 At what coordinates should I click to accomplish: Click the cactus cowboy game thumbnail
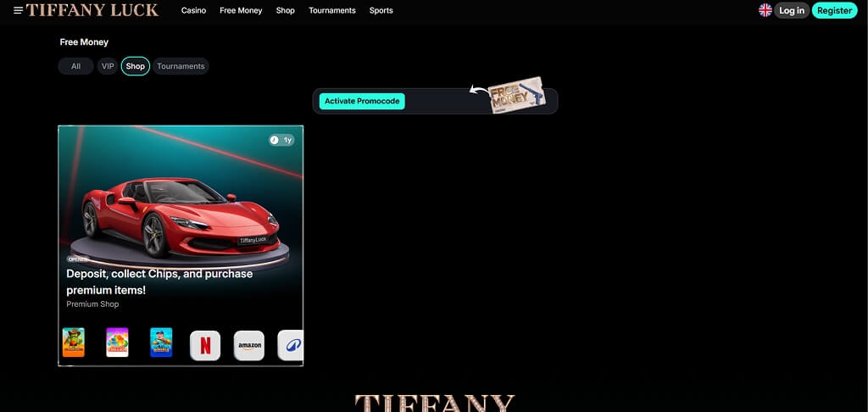73,342
